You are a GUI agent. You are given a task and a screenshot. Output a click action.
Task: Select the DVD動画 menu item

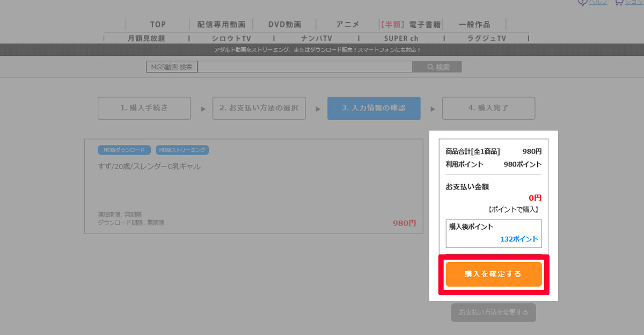tap(284, 25)
